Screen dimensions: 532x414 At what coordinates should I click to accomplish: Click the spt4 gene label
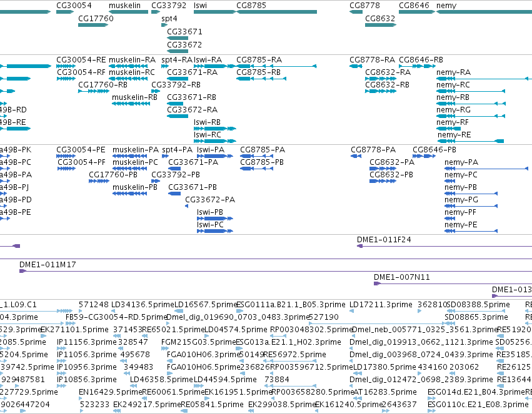click(169, 18)
